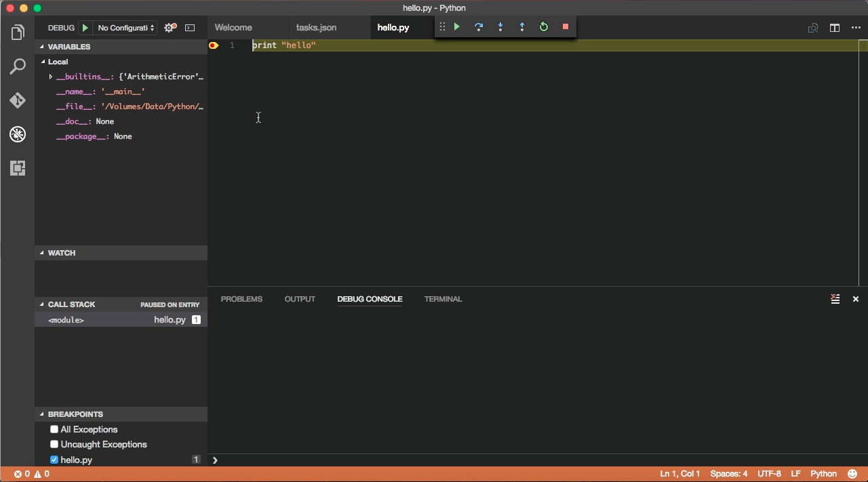This screenshot has width=868, height=482.
Task: Split the editor
Action: (x=835, y=28)
